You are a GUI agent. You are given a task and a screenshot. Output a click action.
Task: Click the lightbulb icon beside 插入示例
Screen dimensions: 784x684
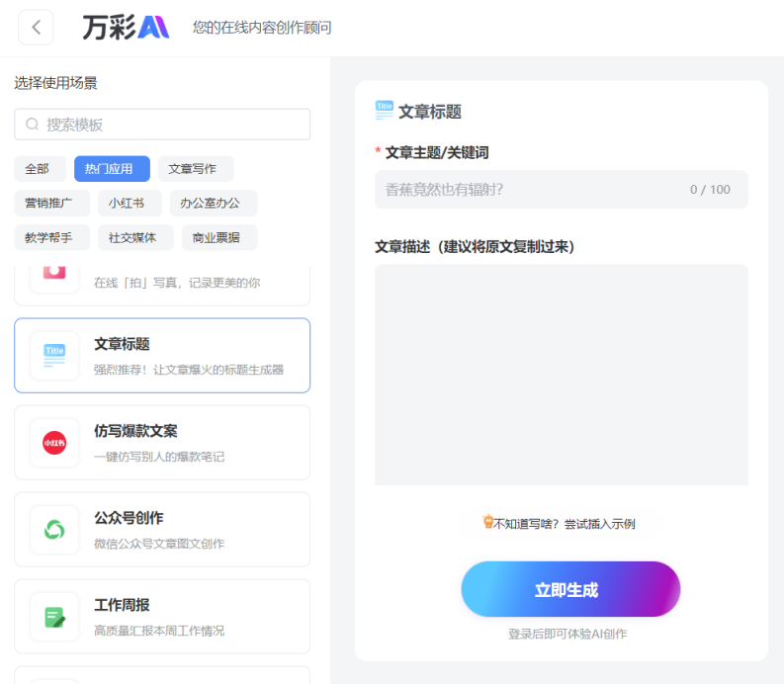[487, 522]
